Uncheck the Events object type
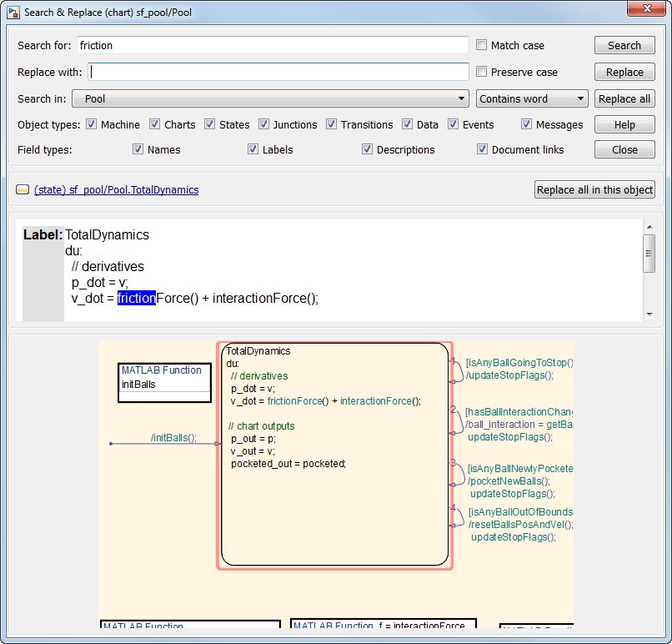 [453, 124]
